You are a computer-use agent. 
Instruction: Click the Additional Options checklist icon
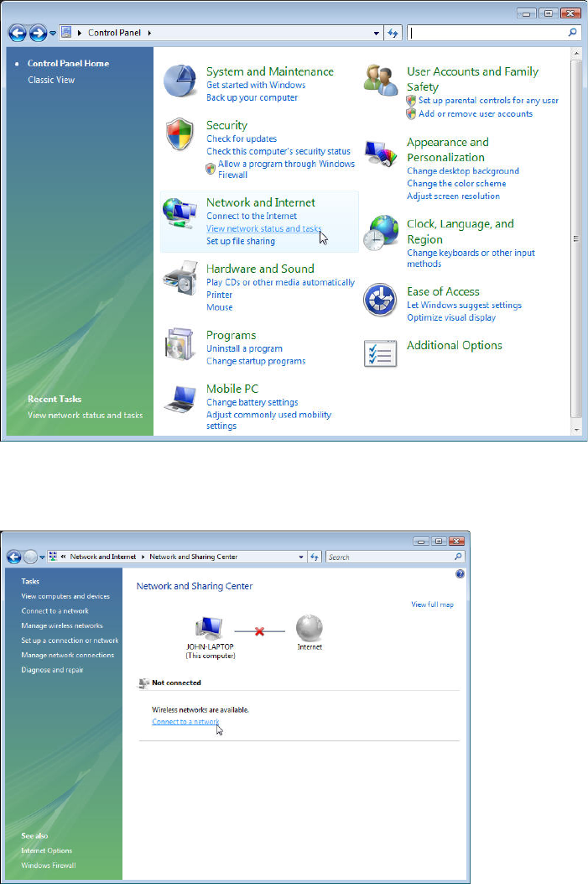tap(380, 353)
